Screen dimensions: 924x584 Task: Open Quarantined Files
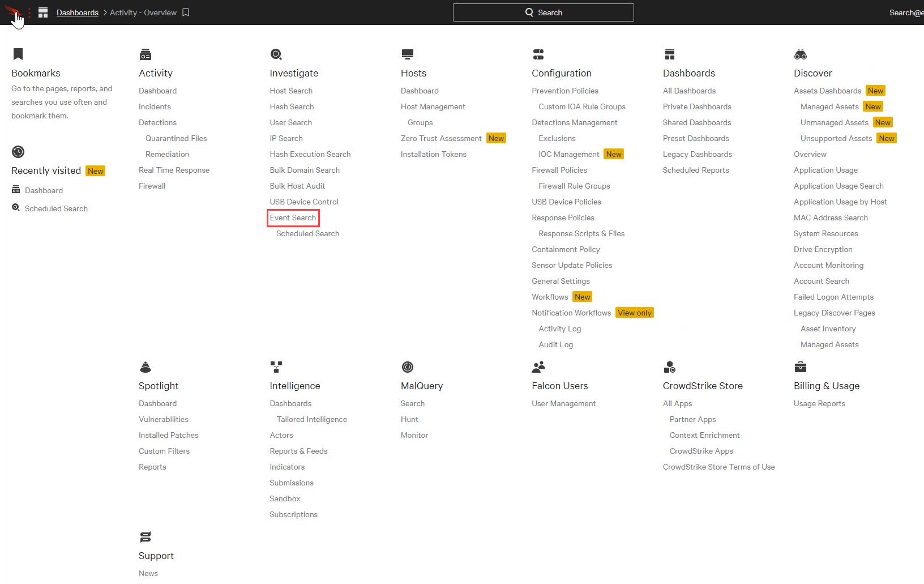click(x=176, y=138)
